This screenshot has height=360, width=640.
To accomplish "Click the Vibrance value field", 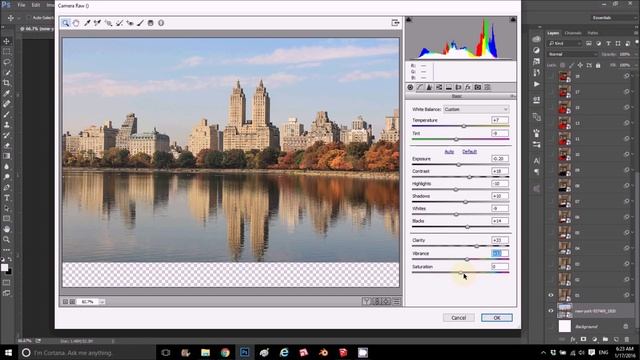I will coord(500,253).
